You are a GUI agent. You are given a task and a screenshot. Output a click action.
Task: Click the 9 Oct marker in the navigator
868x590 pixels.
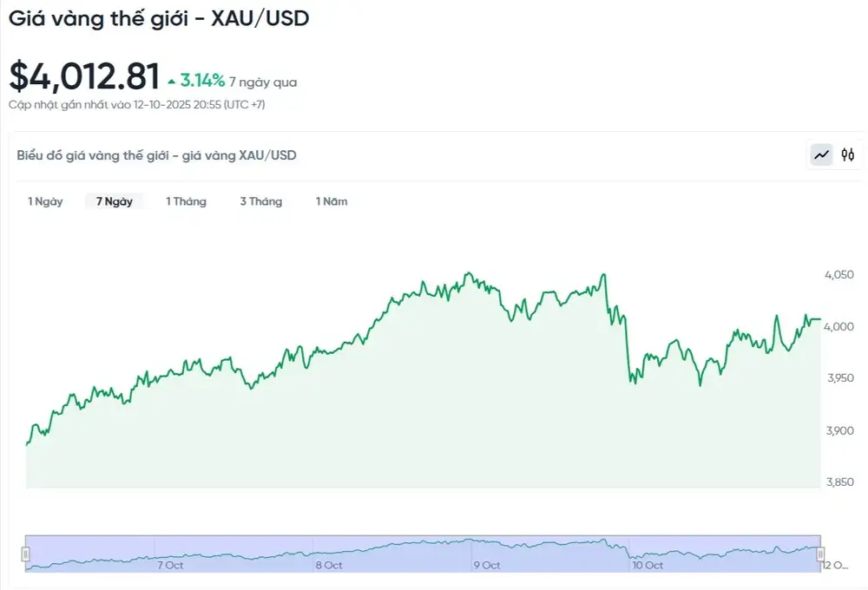click(487, 565)
